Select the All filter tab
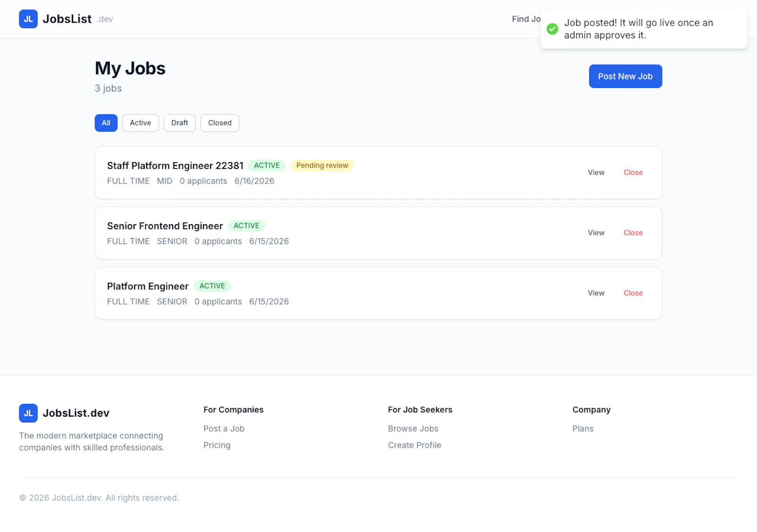 click(106, 123)
